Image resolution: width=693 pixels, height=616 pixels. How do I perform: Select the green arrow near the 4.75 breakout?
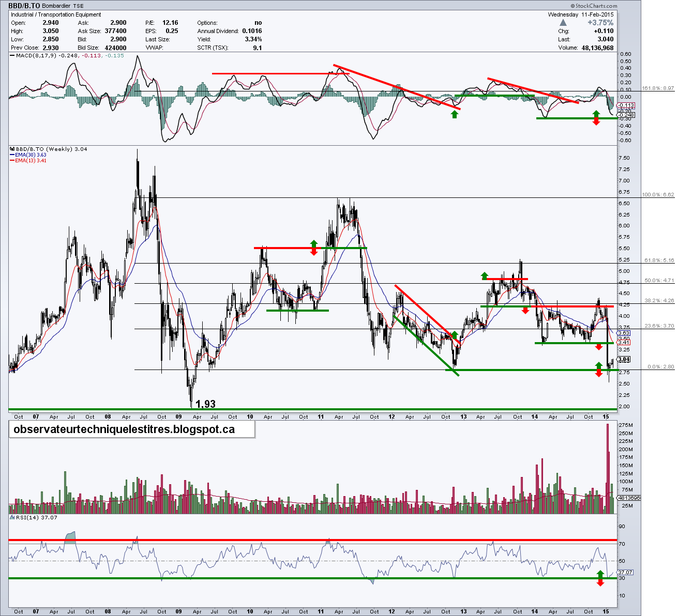(x=485, y=275)
